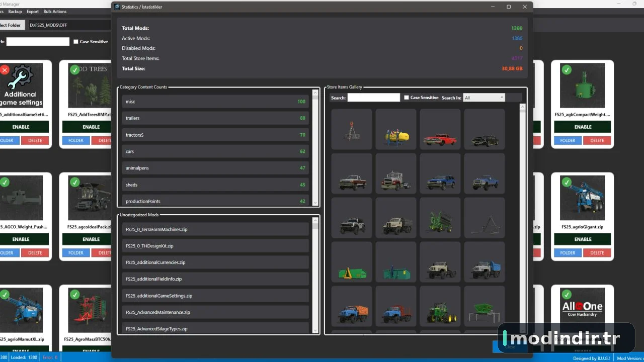Viewport: 644px width, 362px height.
Task: Open the surveying tripod item in the gallery
Action: click(352, 129)
